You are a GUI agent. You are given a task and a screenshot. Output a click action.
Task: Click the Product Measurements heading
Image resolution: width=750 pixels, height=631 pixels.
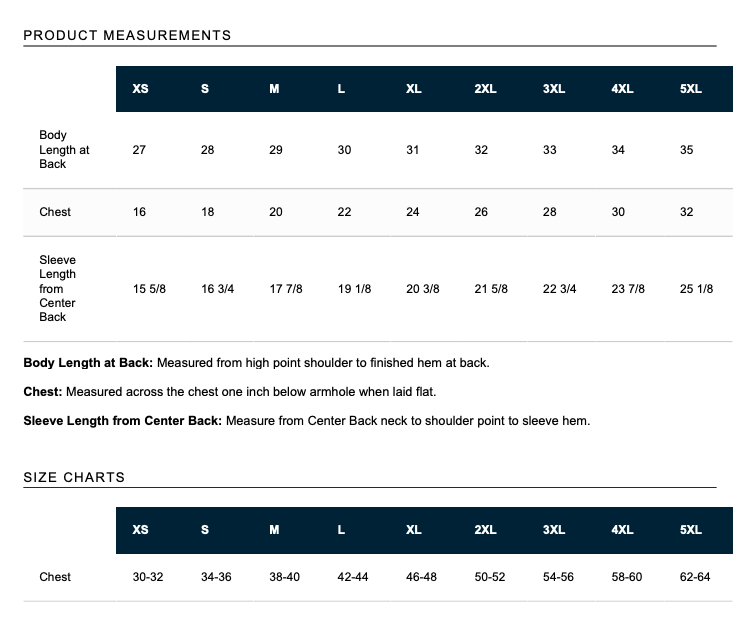tap(127, 35)
